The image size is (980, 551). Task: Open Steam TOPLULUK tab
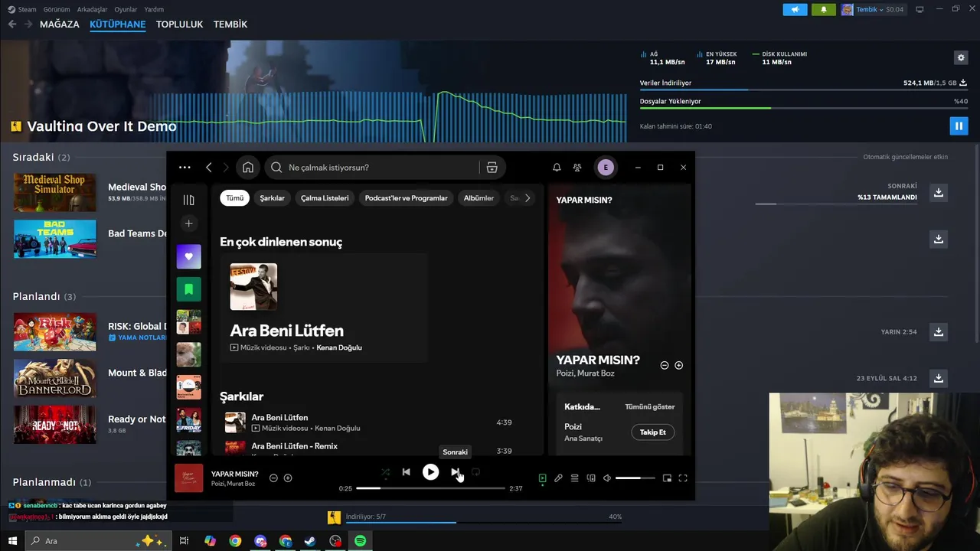tap(179, 24)
